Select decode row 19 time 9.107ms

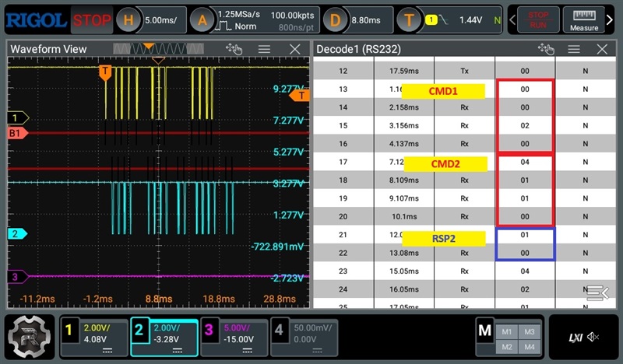click(464, 198)
